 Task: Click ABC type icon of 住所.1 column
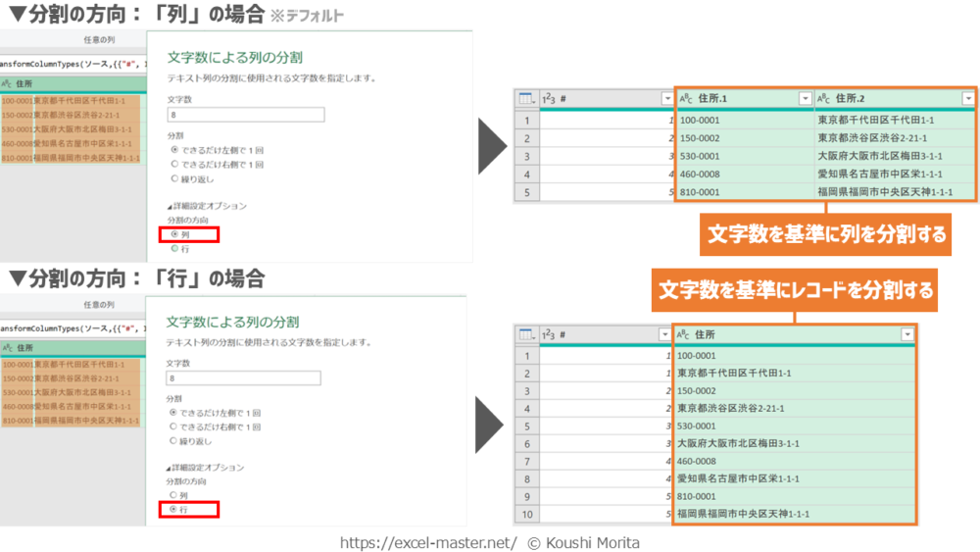[683, 98]
